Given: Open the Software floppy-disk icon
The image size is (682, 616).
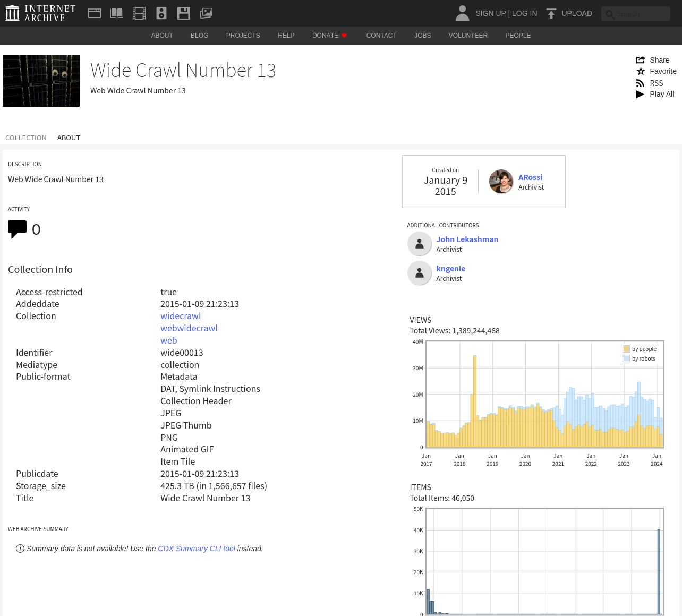Looking at the screenshot, I should click(x=184, y=13).
